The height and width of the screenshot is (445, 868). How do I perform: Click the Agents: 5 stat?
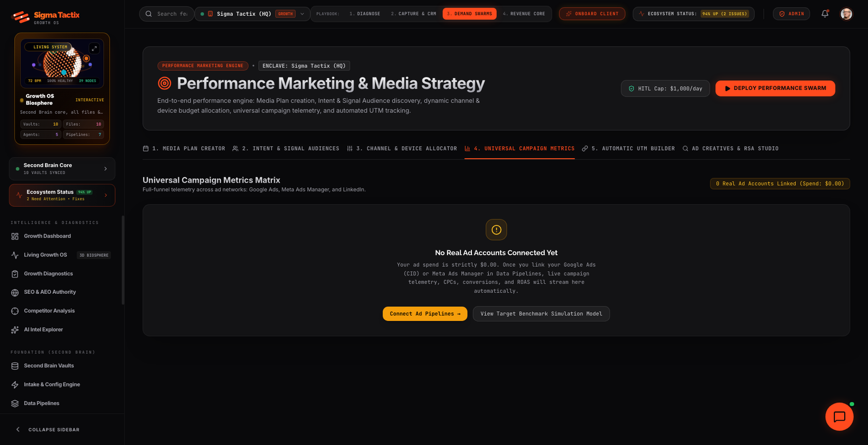tap(41, 134)
